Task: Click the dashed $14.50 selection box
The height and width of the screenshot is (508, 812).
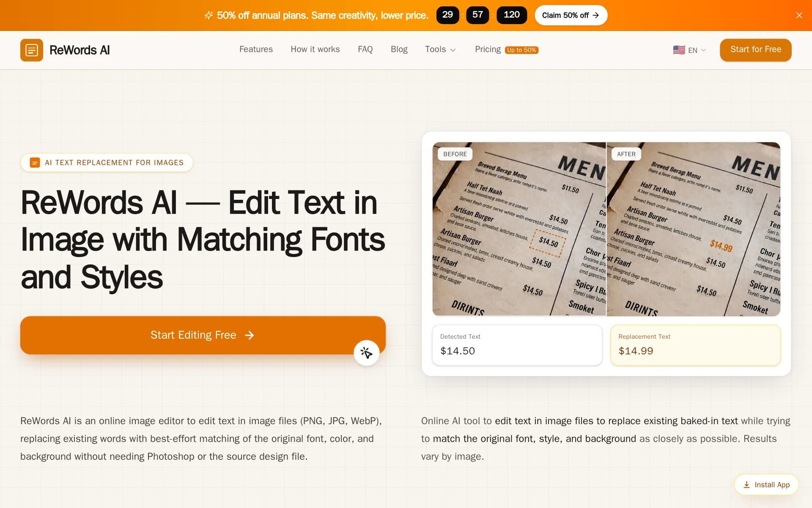Action: click(x=549, y=243)
